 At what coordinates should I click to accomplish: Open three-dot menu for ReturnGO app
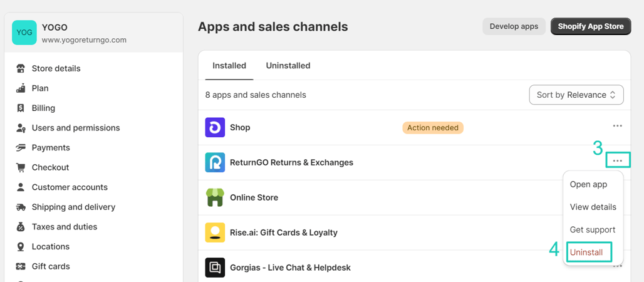617,161
